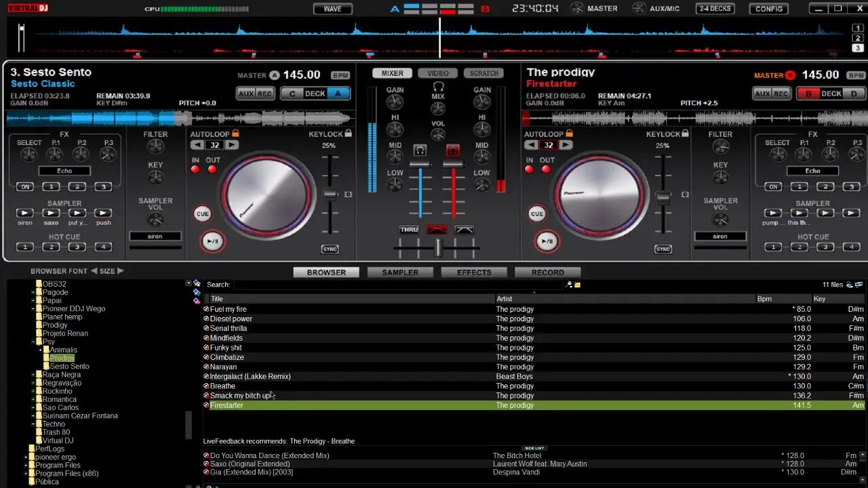Click left channel HI equalizer knob

click(395, 129)
